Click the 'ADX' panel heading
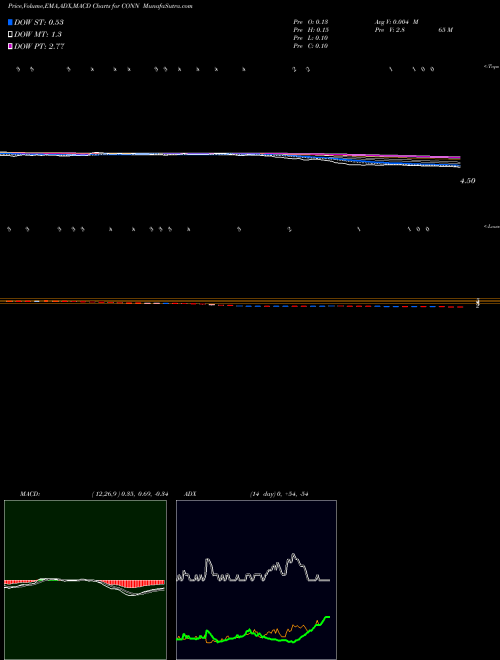Viewport: 500px width, 660px height. [190, 494]
